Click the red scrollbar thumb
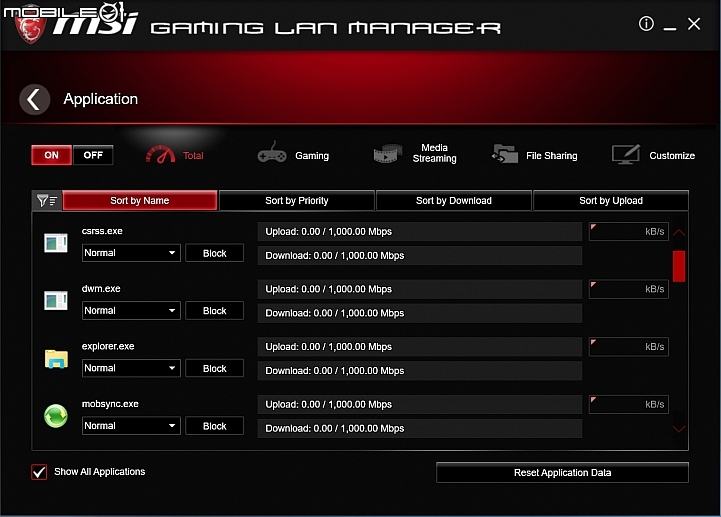The image size is (721, 517). point(679,266)
